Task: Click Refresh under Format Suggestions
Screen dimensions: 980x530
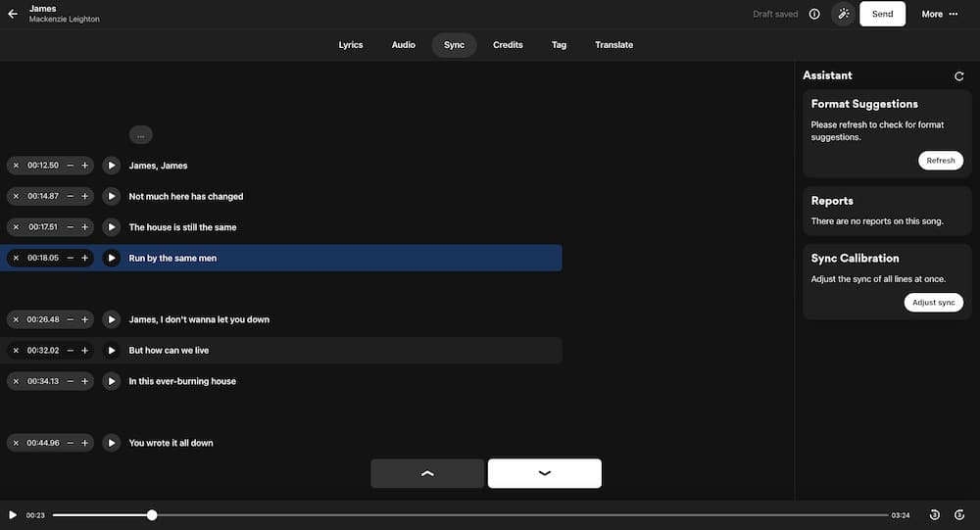Action: pos(940,161)
